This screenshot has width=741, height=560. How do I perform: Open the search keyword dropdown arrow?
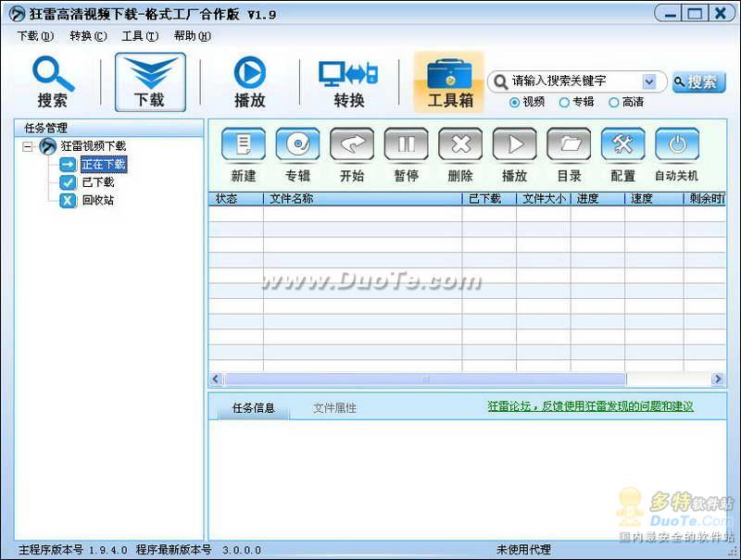coord(650,81)
